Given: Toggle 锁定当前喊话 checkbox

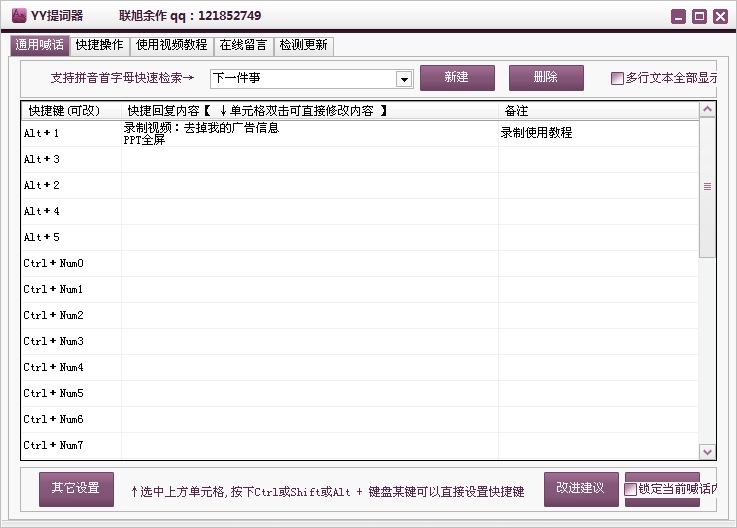Looking at the screenshot, I should [630, 489].
